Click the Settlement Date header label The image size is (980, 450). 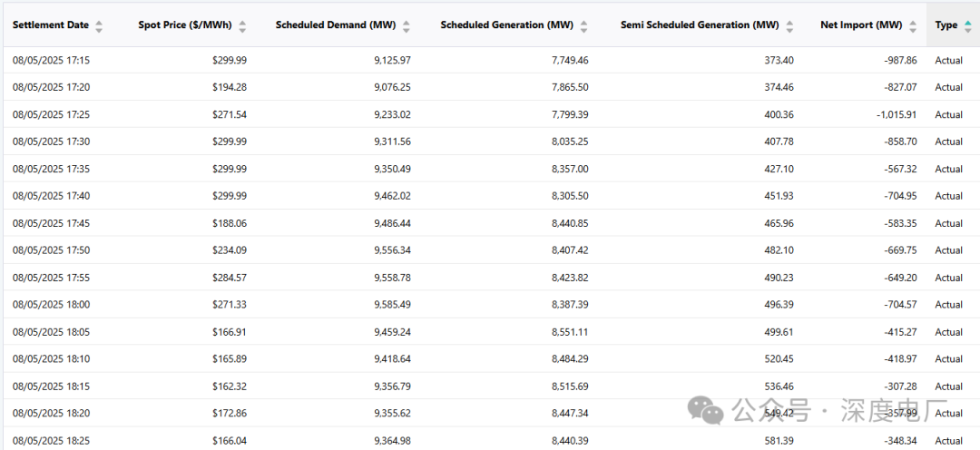50,25
